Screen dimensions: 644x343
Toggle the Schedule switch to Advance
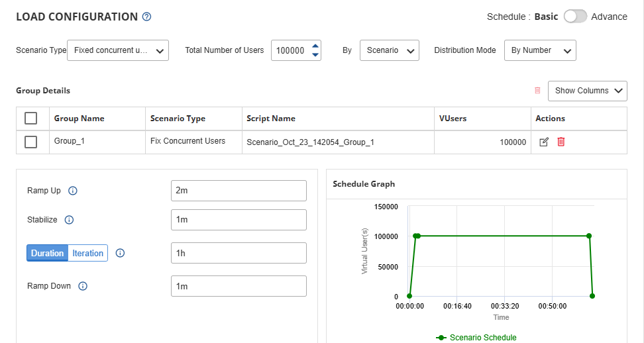(574, 17)
